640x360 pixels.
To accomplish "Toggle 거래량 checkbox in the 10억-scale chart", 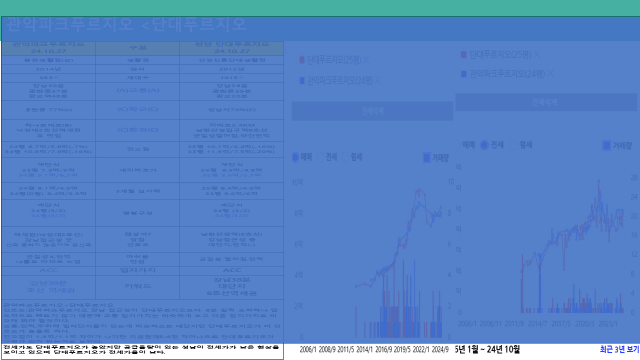I will pyautogui.click(x=427, y=158).
